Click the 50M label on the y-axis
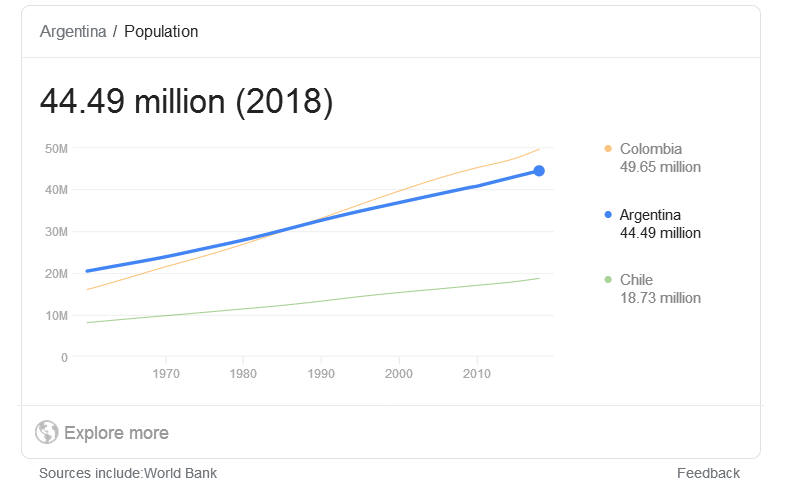The width and height of the screenshot is (787, 492). pyautogui.click(x=56, y=148)
